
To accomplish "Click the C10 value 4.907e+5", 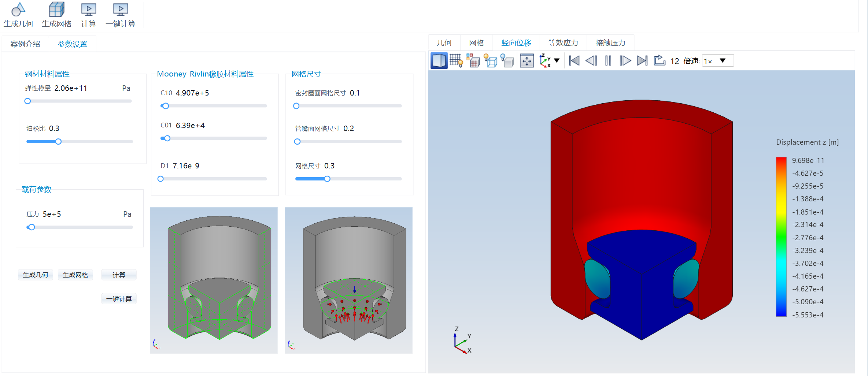I will tap(192, 93).
